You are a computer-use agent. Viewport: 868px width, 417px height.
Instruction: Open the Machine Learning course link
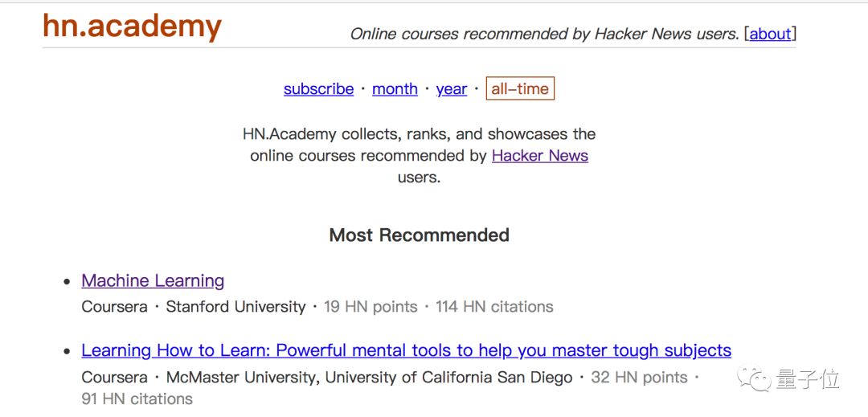pyautogui.click(x=153, y=281)
